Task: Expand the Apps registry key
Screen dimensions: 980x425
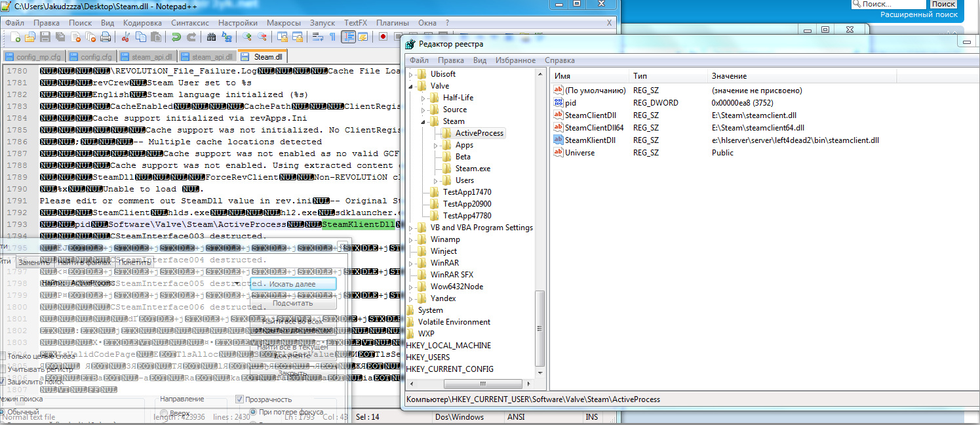Action: 435,145
